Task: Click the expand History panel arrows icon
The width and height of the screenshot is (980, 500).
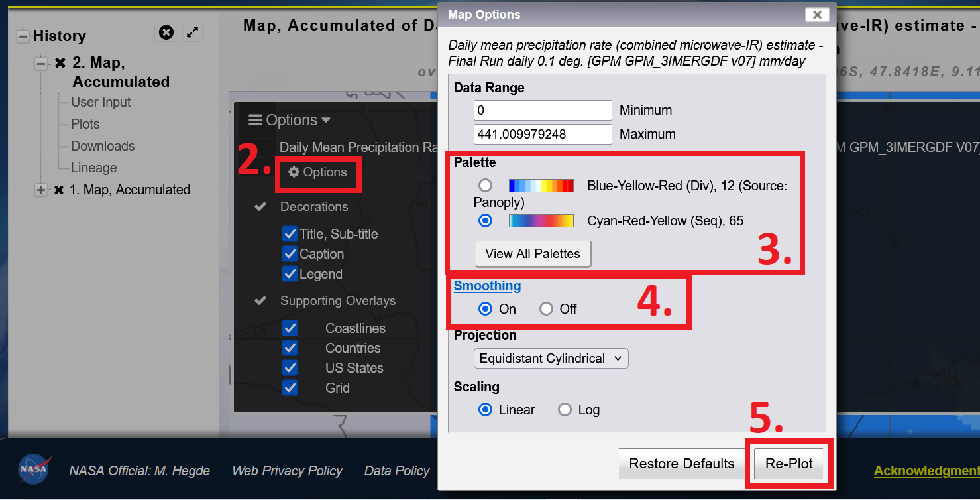Action: tap(192, 32)
